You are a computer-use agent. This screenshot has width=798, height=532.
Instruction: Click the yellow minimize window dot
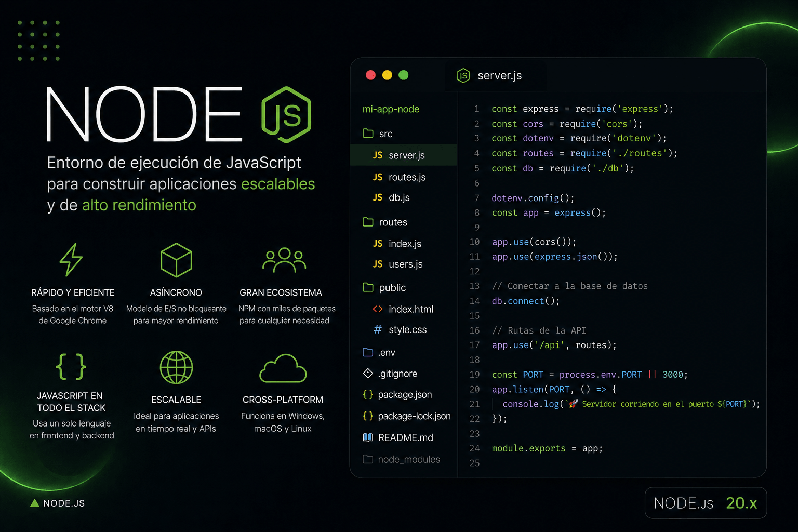pyautogui.click(x=387, y=75)
